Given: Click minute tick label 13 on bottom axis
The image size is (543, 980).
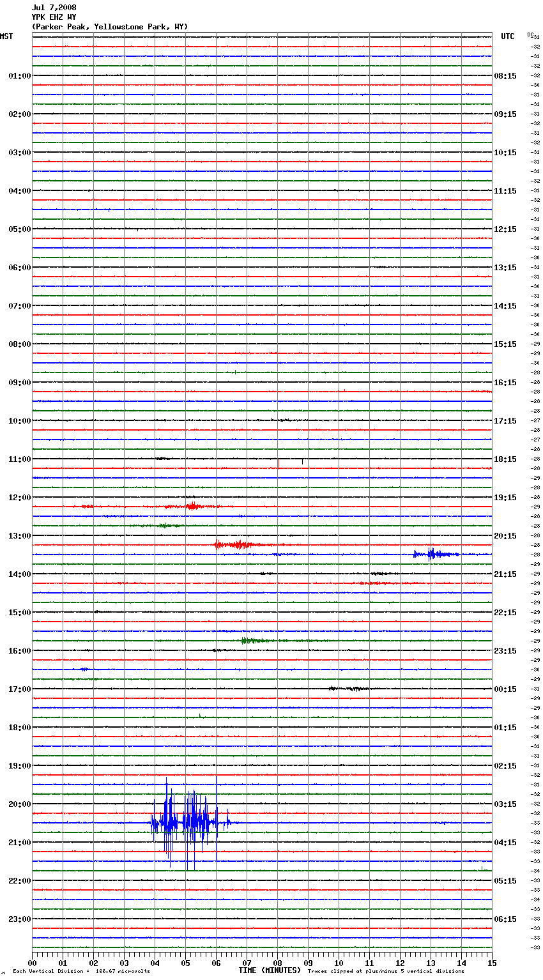Looking at the screenshot, I should pyautogui.click(x=431, y=963).
